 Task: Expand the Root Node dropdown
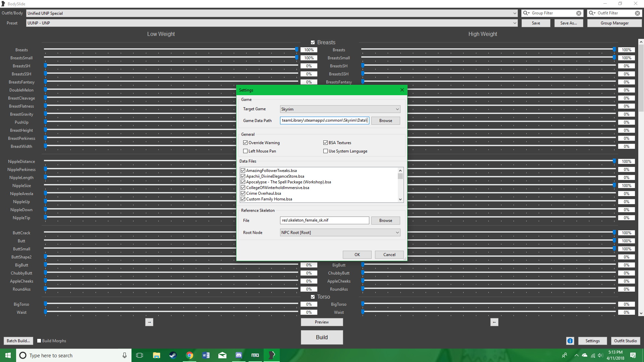point(396,232)
